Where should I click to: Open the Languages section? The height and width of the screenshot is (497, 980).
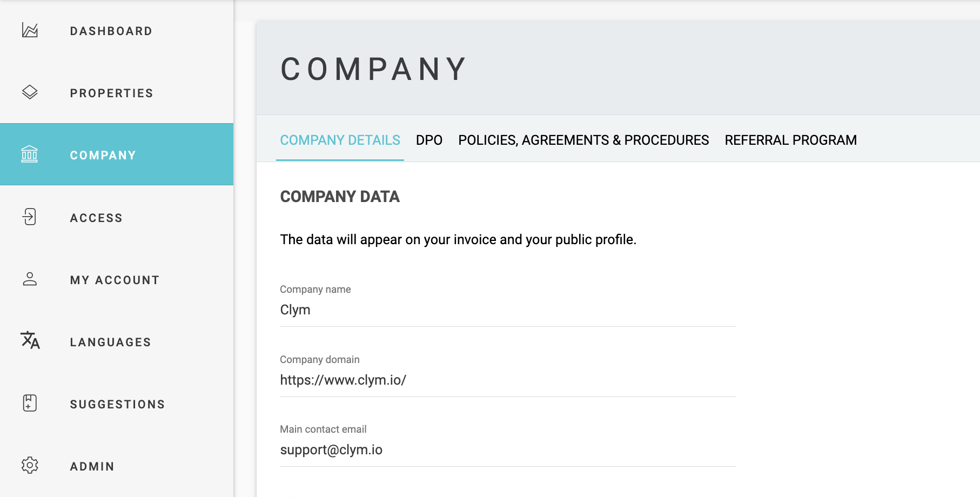[117, 341]
